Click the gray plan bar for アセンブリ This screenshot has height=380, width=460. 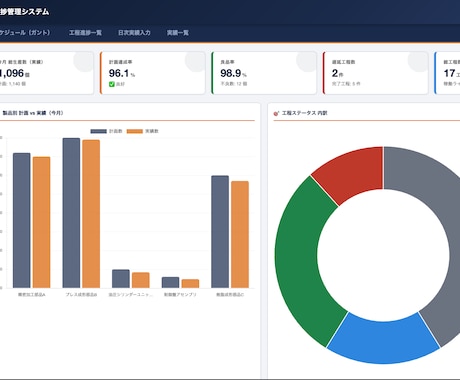tap(170, 282)
